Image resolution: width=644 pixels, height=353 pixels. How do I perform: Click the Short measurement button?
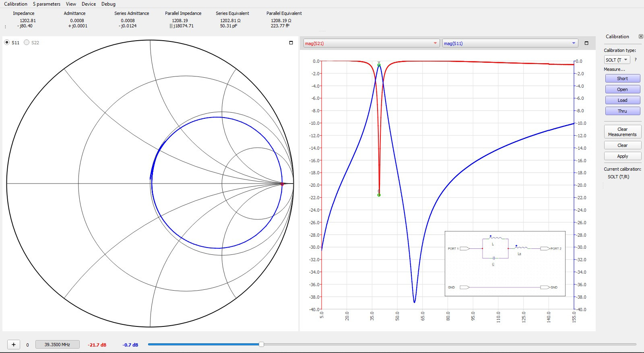[622, 78]
